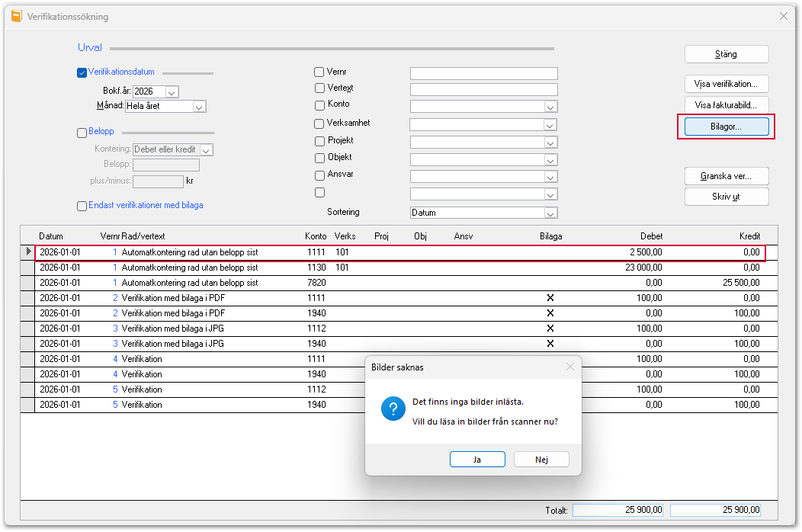The height and width of the screenshot is (532, 802).
Task: Click the Vertext text input field
Action: tap(483, 89)
